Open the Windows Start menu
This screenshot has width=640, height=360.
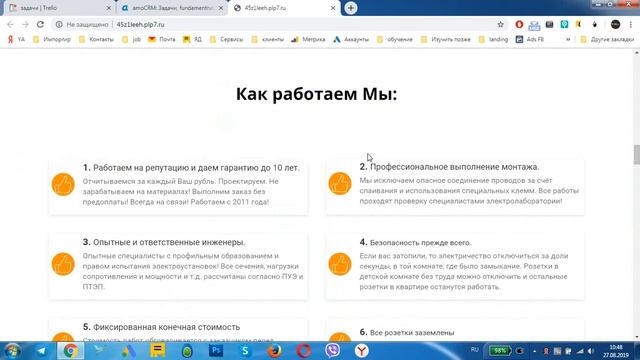[x=12, y=351]
